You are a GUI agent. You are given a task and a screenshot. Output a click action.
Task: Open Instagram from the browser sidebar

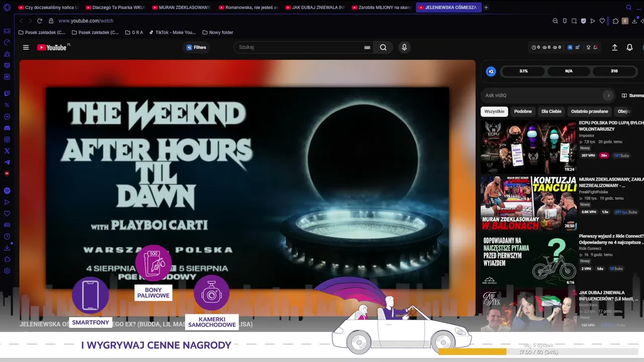(7, 140)
